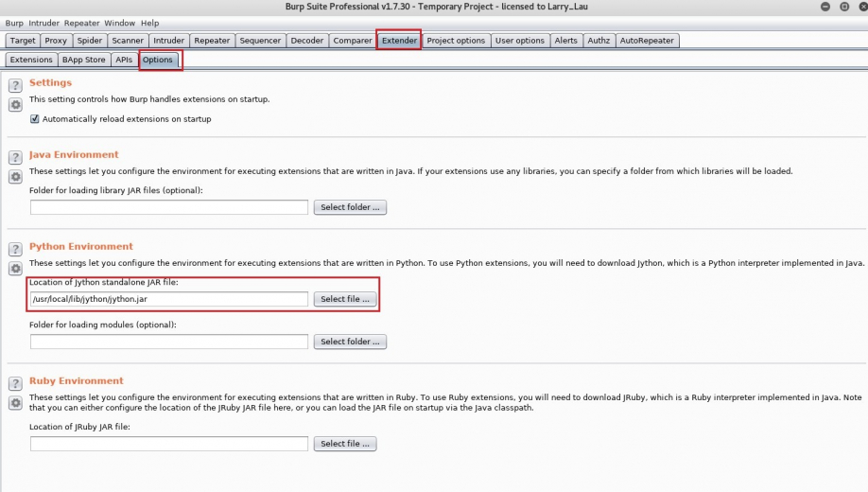Switch to the Alerts tab
868x492 pixels.
coord(565,41)
